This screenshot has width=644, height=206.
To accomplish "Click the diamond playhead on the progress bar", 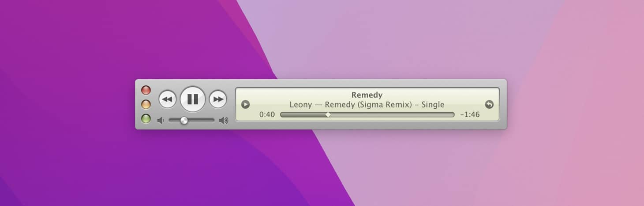I will coord(328,114).
